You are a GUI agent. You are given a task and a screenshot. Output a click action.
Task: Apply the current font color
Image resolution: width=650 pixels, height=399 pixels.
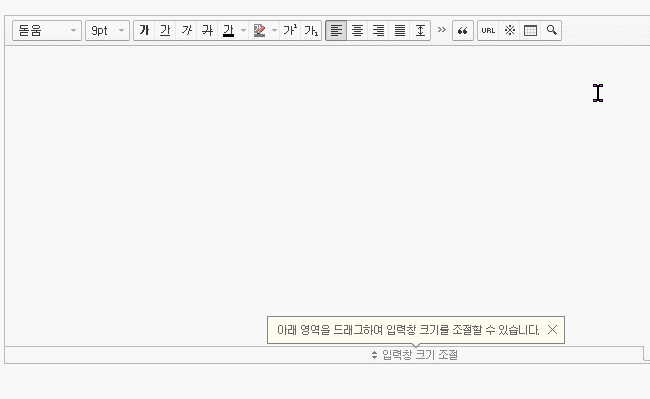click(x=228, y=31)
